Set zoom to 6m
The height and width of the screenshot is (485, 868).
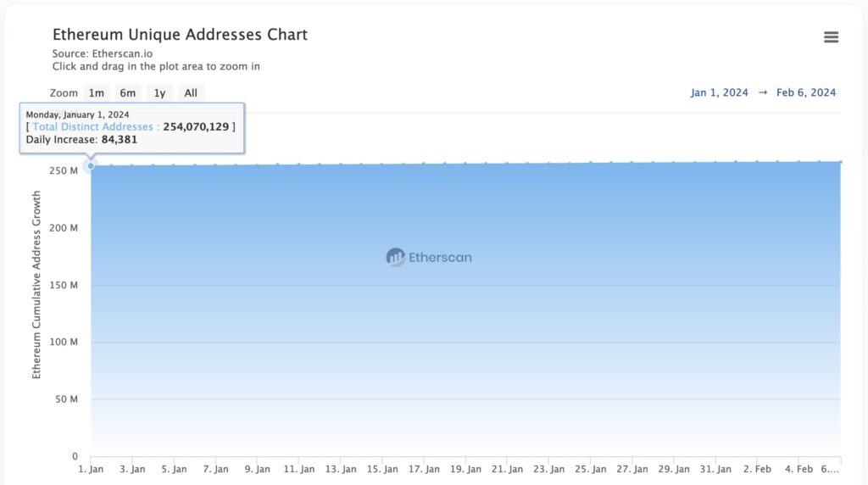[x=128, y=93]
